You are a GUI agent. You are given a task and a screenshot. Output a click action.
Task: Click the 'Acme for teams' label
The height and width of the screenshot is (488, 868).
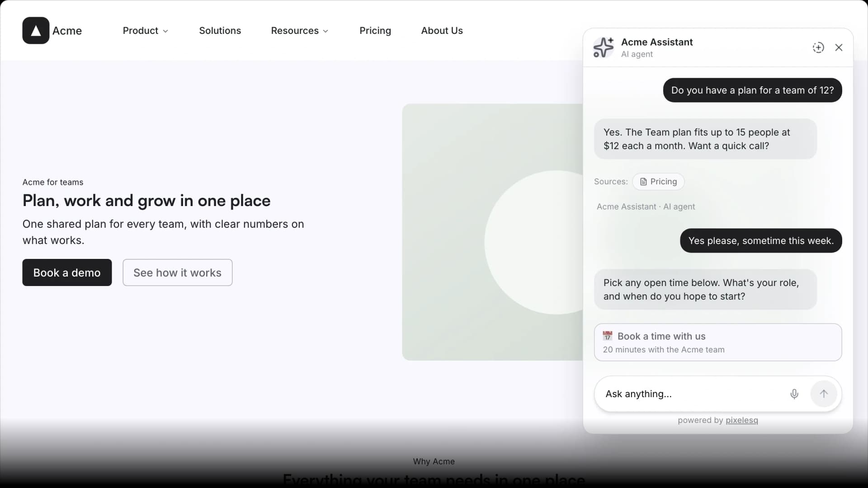coord(53,182)
